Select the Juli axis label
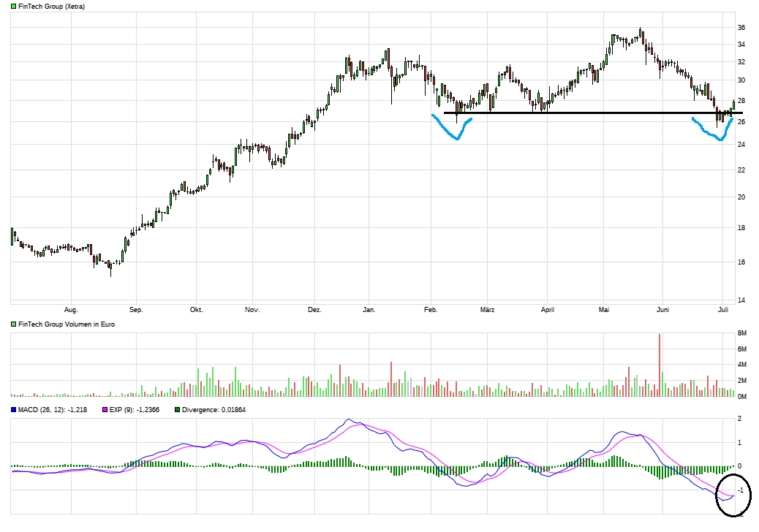The width and height of the screenshot is (759, 532). [x=722, y=309]
